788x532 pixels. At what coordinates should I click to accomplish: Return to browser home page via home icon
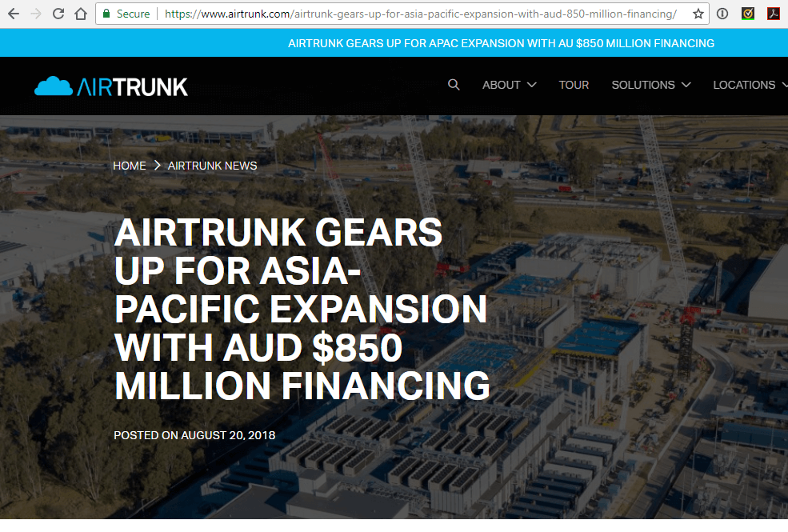(80, 14)
